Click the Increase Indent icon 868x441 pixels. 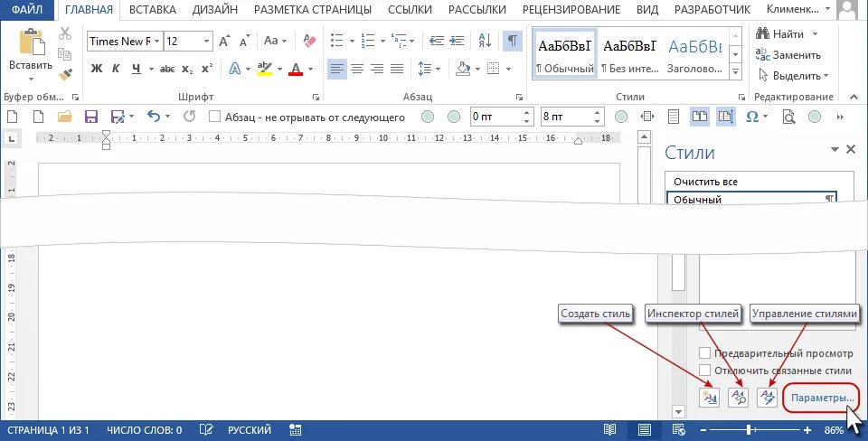[457, 41]
